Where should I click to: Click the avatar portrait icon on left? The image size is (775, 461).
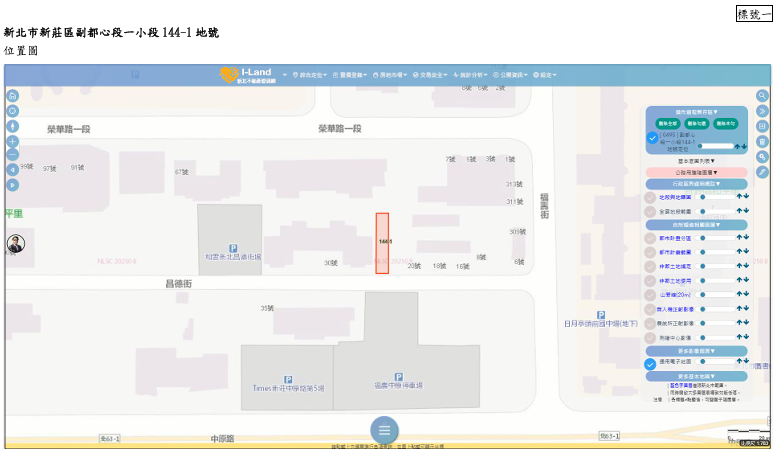click(x=16, y=244)
